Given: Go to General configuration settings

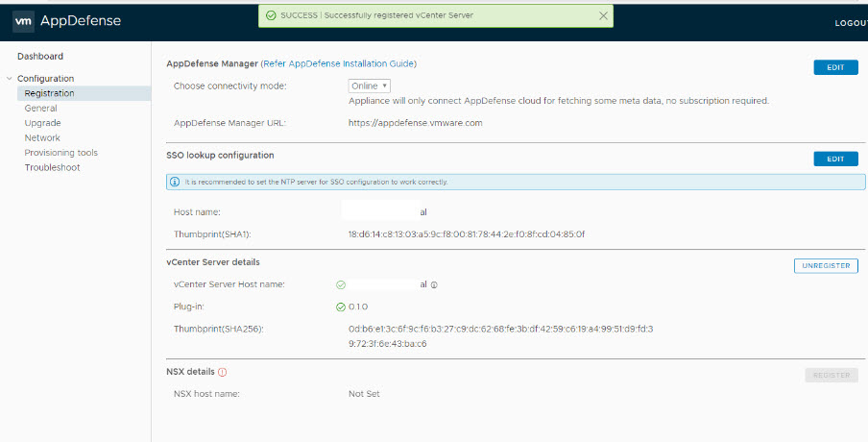Looking at the screenshot, I should click(40, 109).
